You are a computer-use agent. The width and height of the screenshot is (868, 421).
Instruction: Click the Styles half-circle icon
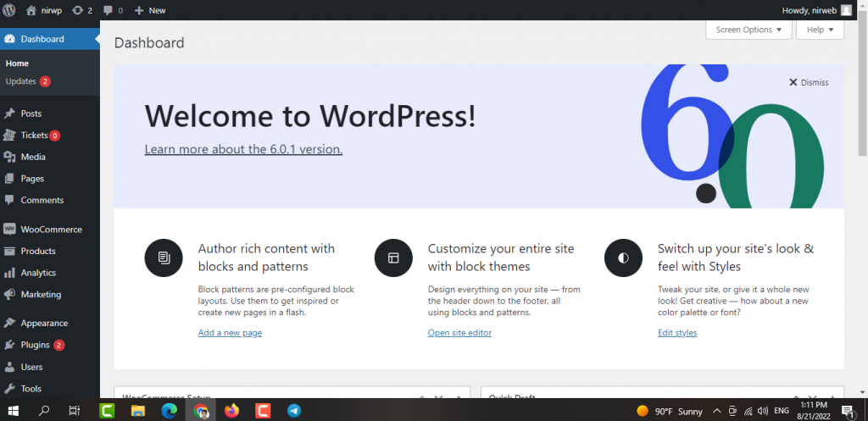pyautogui.click(x=623, y=258)
